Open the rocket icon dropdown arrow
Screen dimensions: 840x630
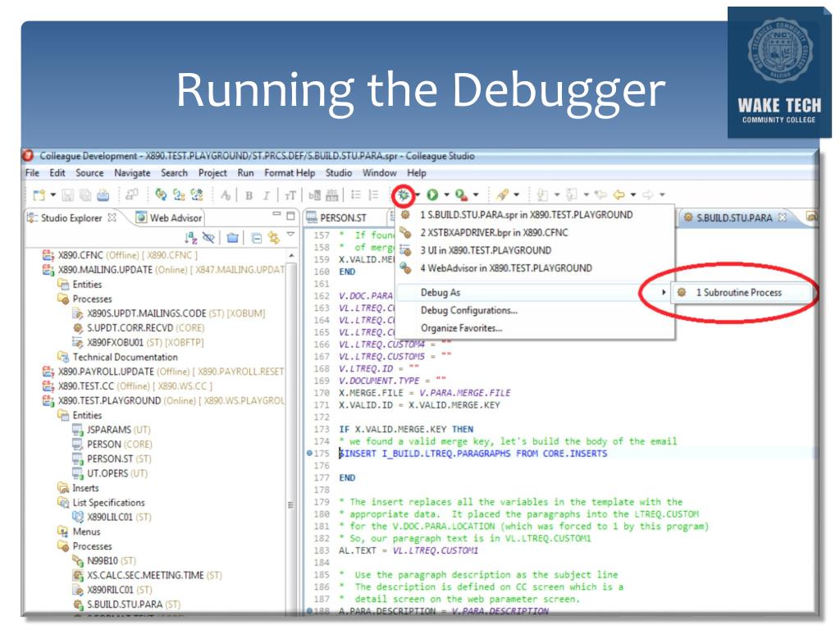(x=517, y=195)
